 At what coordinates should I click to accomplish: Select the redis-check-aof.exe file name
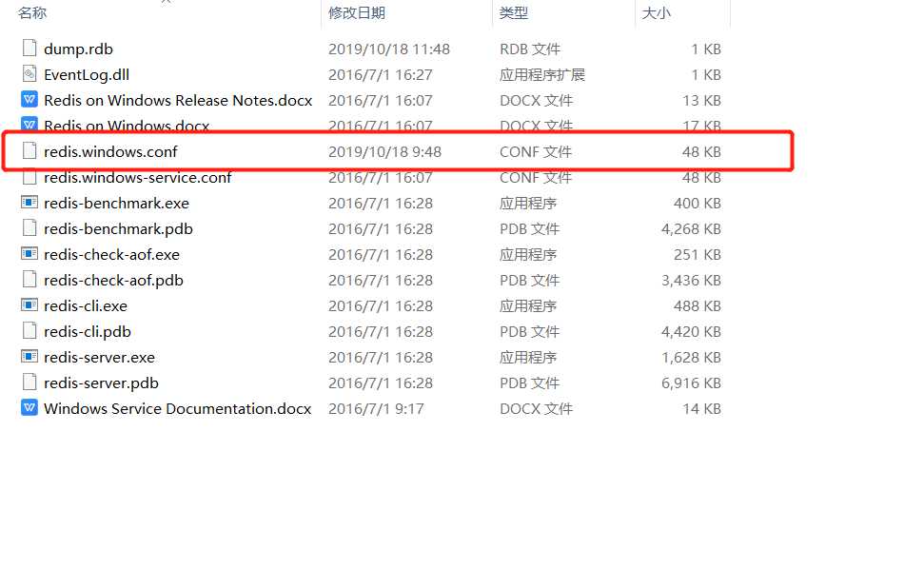pyautogui.click(x=111, y=254)
